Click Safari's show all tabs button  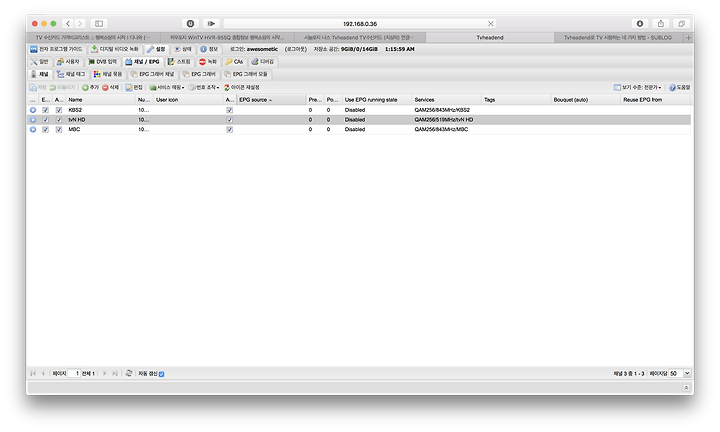point(681,23)
